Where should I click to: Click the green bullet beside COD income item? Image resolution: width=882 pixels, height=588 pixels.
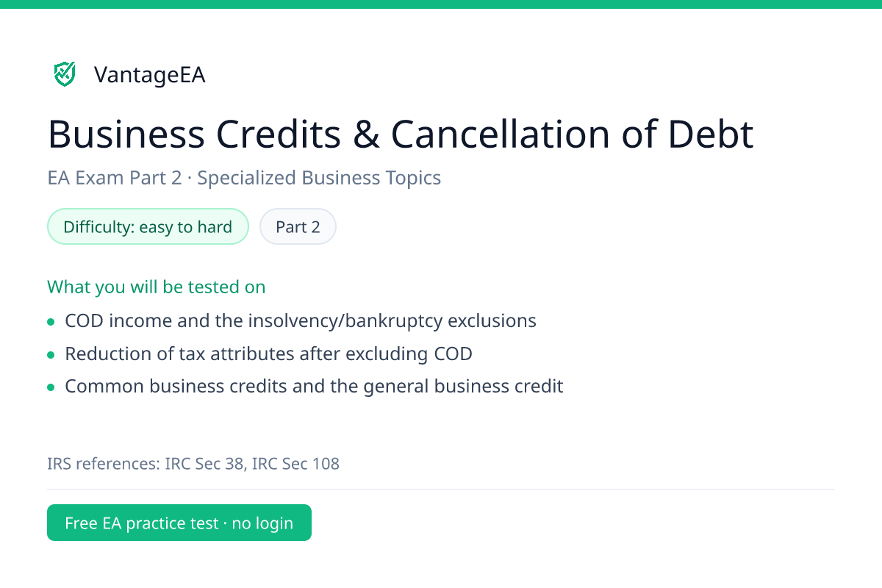(51, 322)
